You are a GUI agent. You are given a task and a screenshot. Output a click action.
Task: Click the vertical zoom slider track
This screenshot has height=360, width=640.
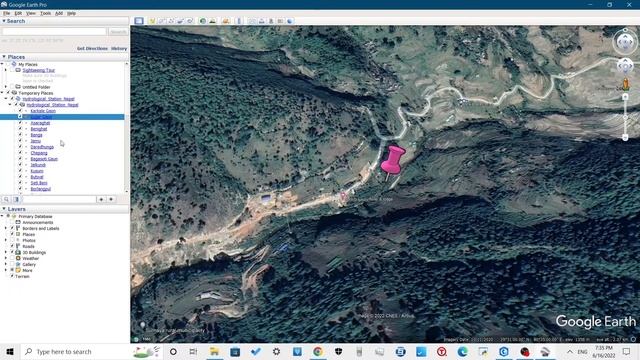click(625, 117)
